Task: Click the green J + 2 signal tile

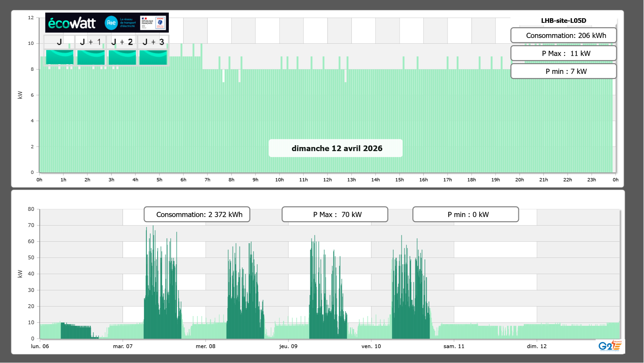Action: [x=122, y=57]
